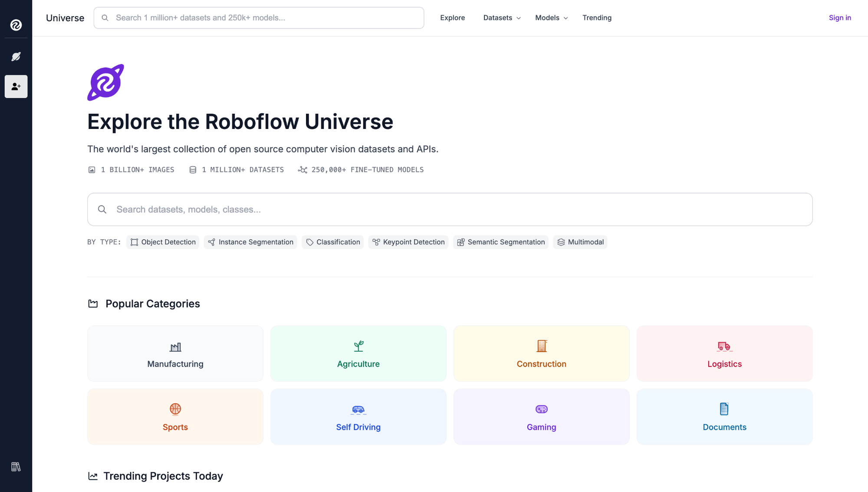Click the Logistics truck icon
The height and width of the screenshot is (492, 868).
pos(724,346)
